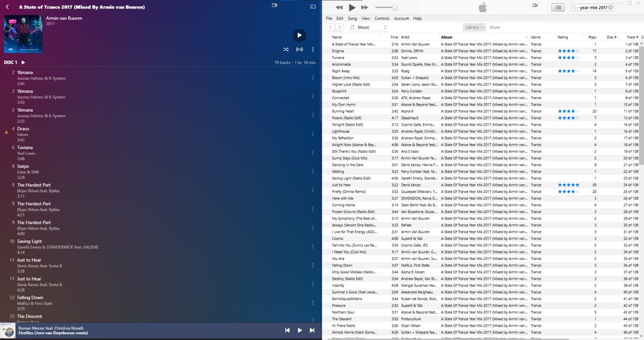Image resolution: width=644 pixels, height=340 pixels.
Task: Open the iTunes View menu
Action: (365, 19)
